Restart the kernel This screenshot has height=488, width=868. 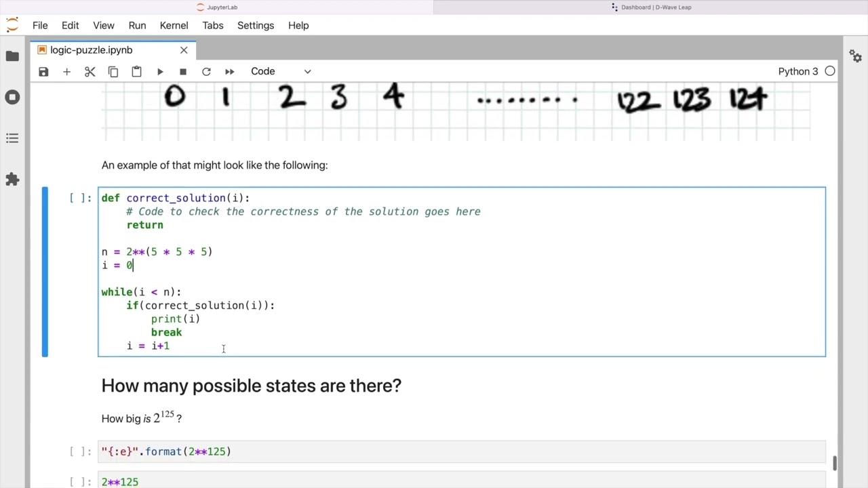point(206,71)
